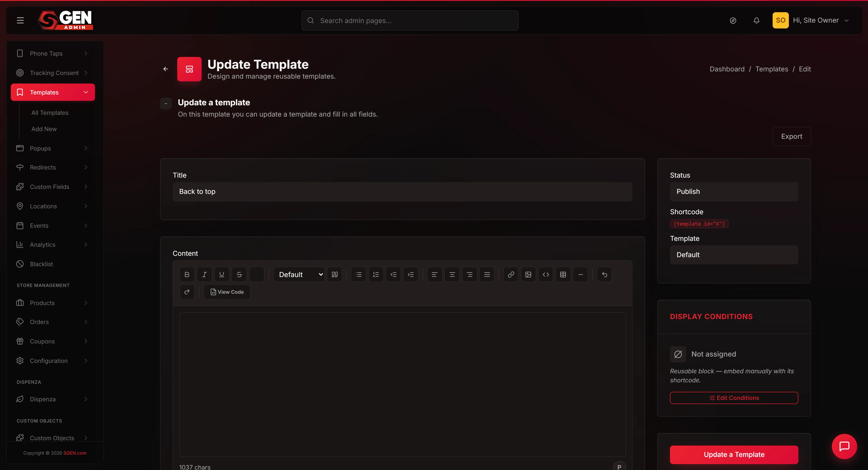Viewport: 868px width, 470px height.
Task: Click the SGEN Admin logo
Action: coord(65,20)
